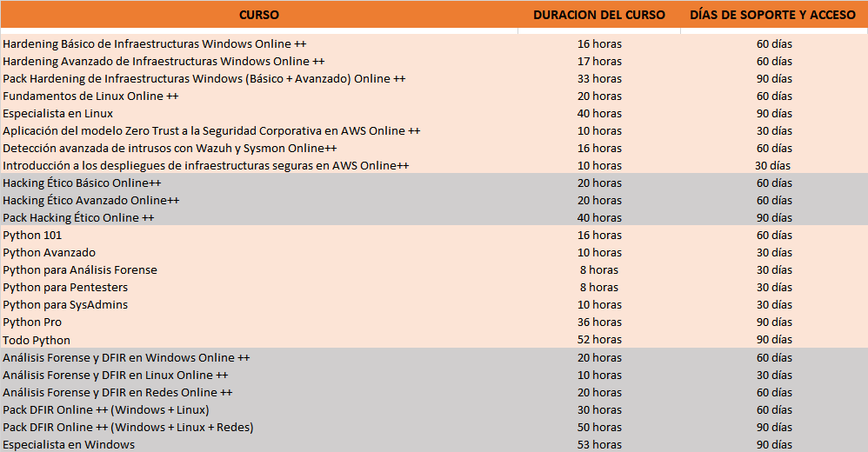Select the Python 101 course cell
This screenshot has height=452, width=868.
coord(32,236)
